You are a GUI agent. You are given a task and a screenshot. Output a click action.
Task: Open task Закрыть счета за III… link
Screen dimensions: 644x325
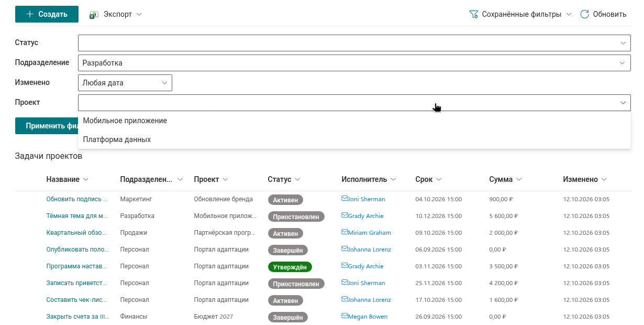(x=77, y=317)
